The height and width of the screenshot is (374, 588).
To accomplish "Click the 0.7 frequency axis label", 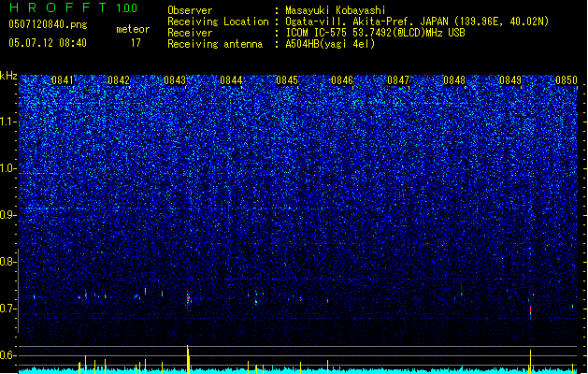I will [7, 309].
